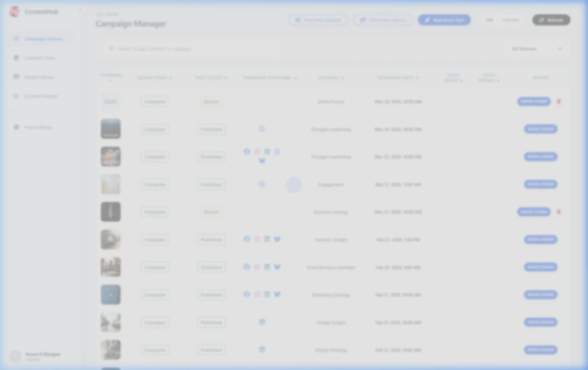
Task: Sort by the Scheduled Date column
Action: 398,78
